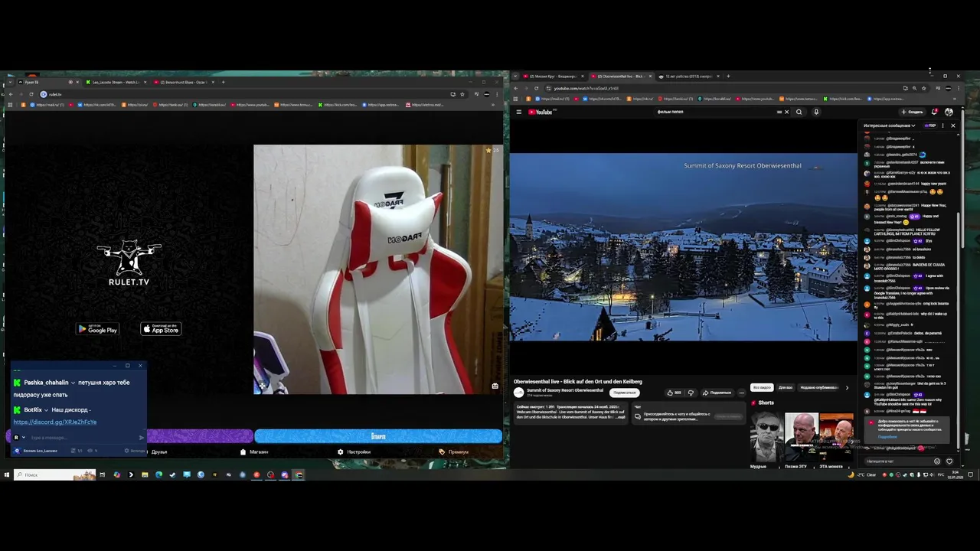Open Друзья section on rulet.tv

[x=158, y=452]
